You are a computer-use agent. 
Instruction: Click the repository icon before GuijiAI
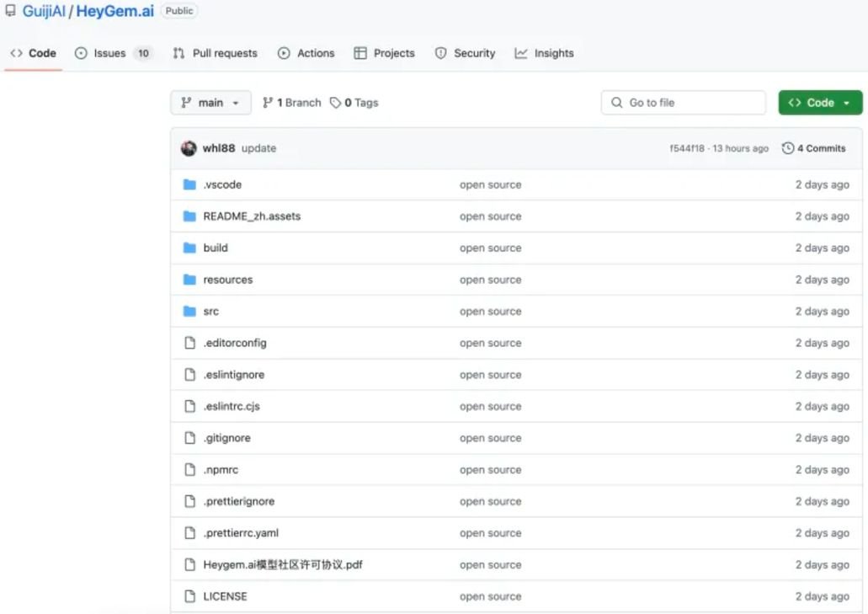[10, 11]
